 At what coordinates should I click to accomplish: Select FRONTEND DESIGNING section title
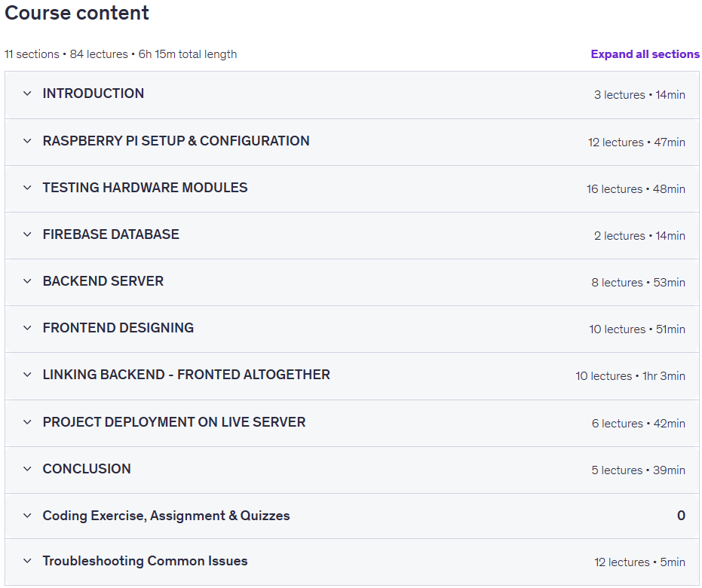[118, 328]
